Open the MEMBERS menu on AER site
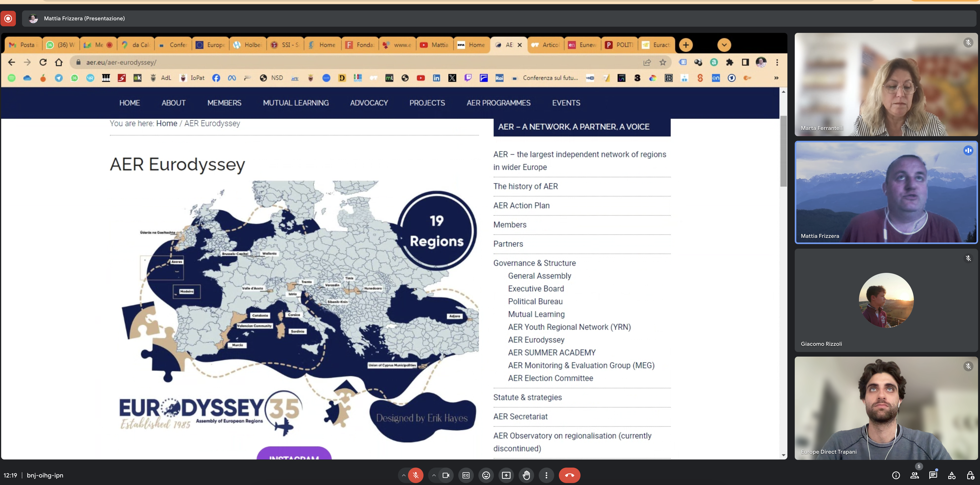This screenshot has height=485, width=980. pos(224,103)
